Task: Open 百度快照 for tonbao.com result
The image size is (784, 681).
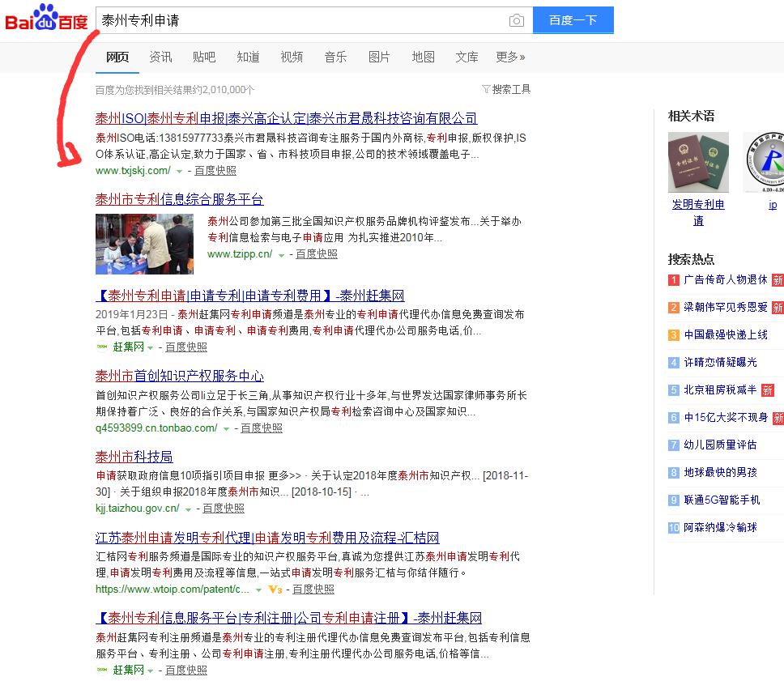Action: [x=262, y=428]
